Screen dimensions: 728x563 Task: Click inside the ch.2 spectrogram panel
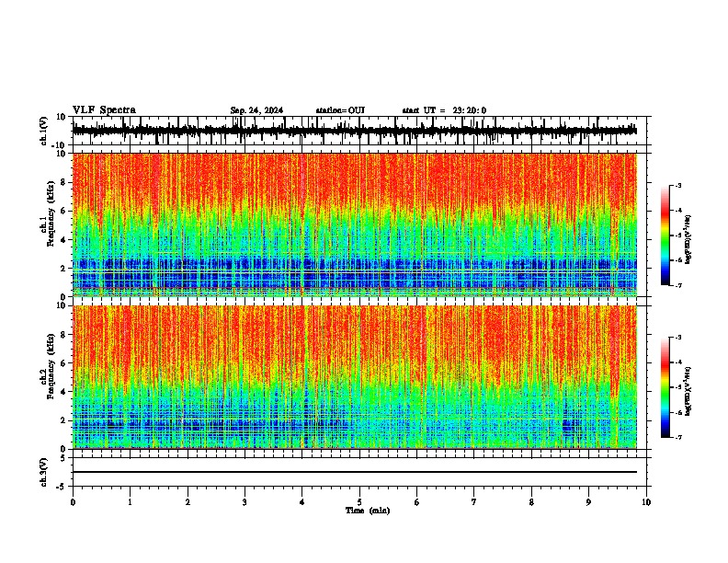tap(354, 377)
